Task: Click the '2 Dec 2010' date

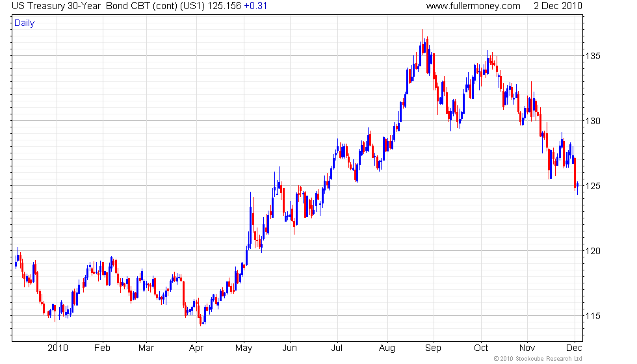Action: 558,6
